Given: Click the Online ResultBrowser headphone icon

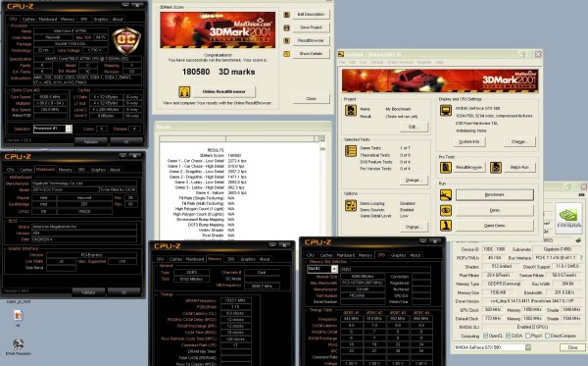Looking at the screenshot, I should (x=184, y=91).
